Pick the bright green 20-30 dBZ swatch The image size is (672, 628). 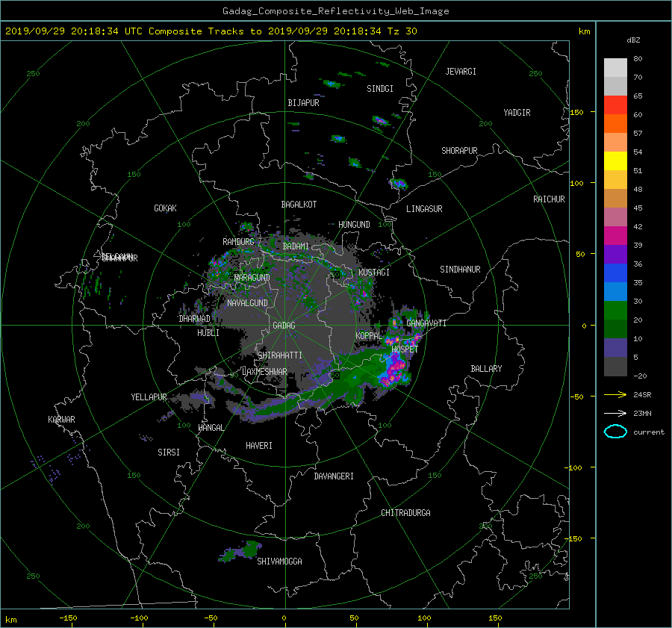point(615,310)
